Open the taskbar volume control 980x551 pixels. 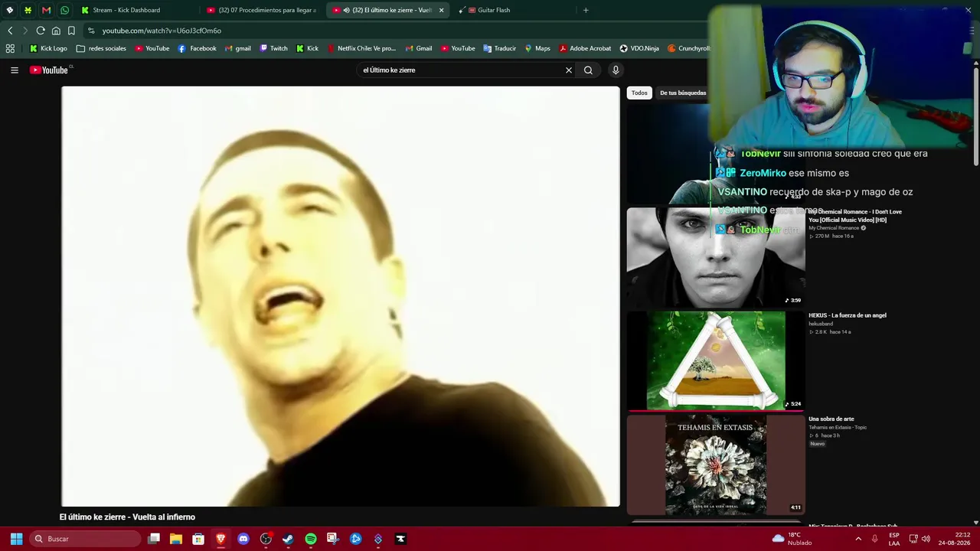click(x=926, y=539)
